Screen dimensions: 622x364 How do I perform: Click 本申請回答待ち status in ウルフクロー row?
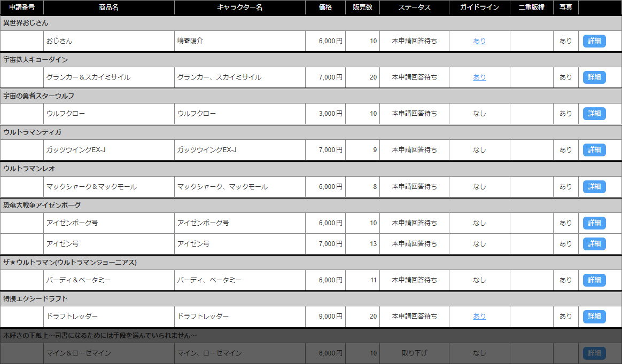tap(414, 114)
